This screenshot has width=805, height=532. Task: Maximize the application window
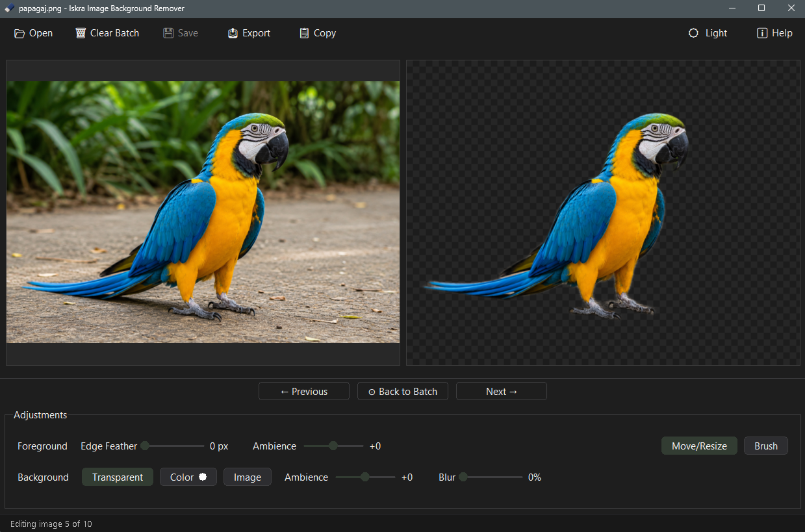[761, 8]
